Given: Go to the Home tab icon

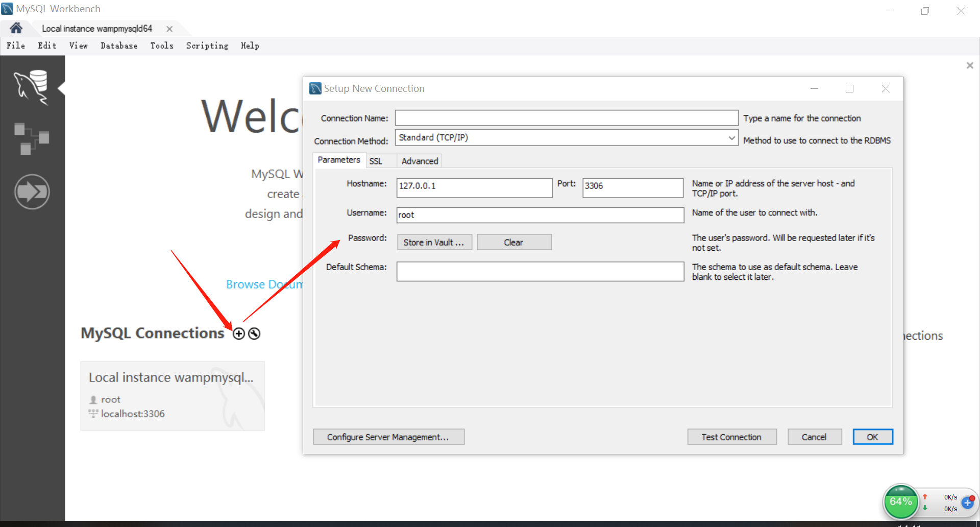Looking at the screenshot, I should (x=16, y=28).
